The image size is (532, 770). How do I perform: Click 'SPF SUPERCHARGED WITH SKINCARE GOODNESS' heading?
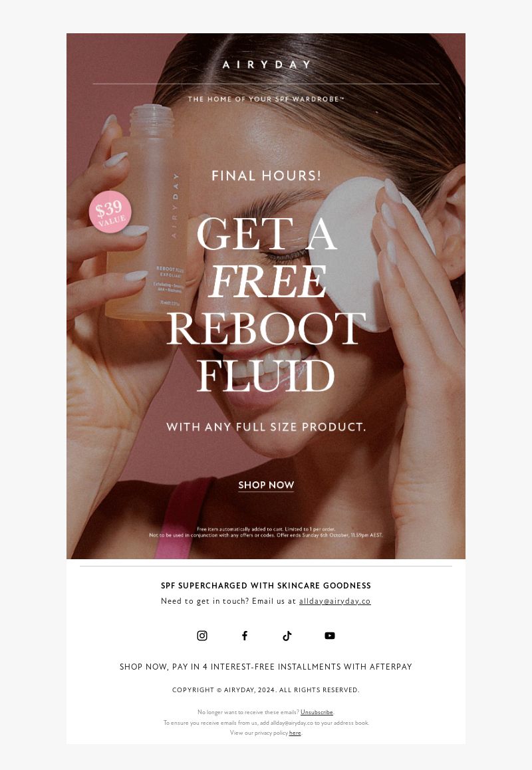point(266,585)
